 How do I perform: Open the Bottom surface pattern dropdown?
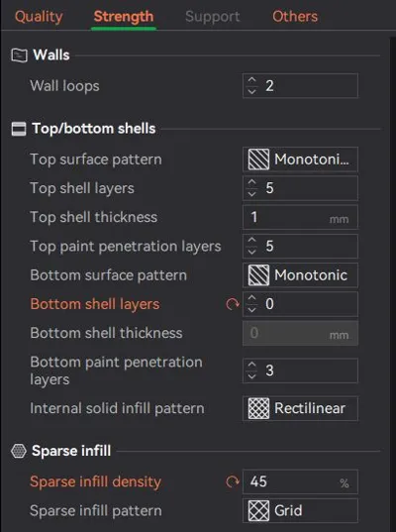click(300, 275)
